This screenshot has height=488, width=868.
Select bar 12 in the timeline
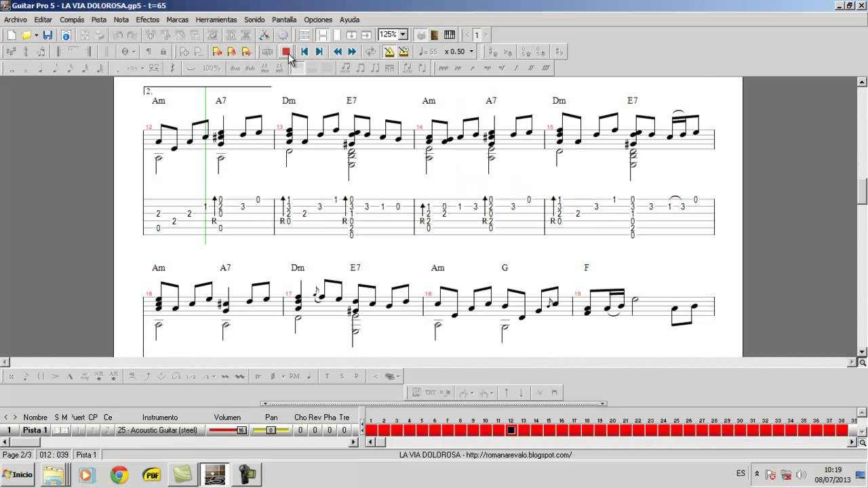point(511,430)
